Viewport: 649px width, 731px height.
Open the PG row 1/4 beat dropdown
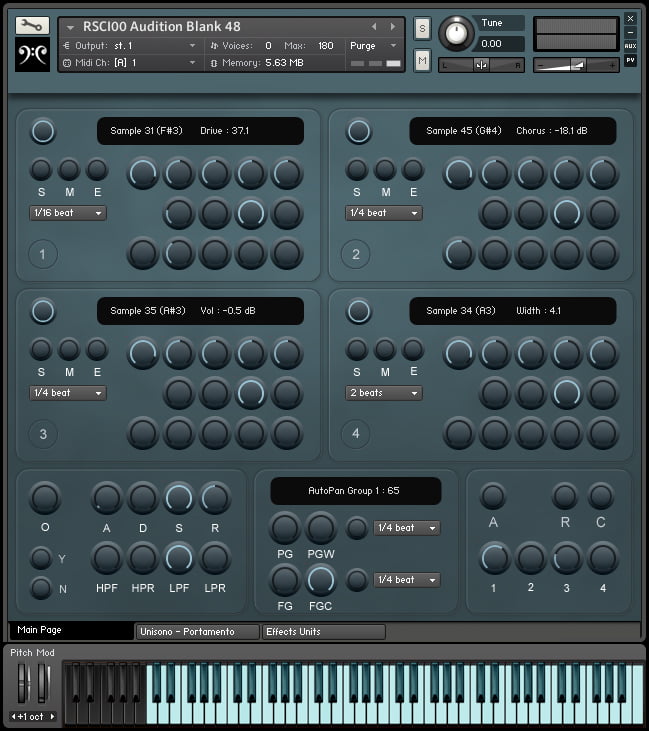407,528
